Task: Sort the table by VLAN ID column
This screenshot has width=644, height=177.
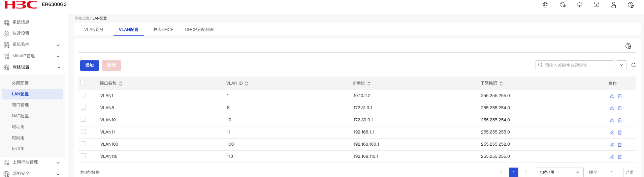Action: point(247,83)
